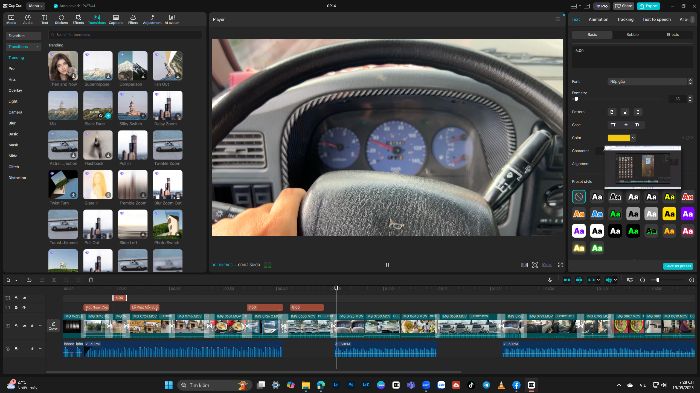
Task: Lock the top text track
Action: pyautogui.click(x=16, y=297)
